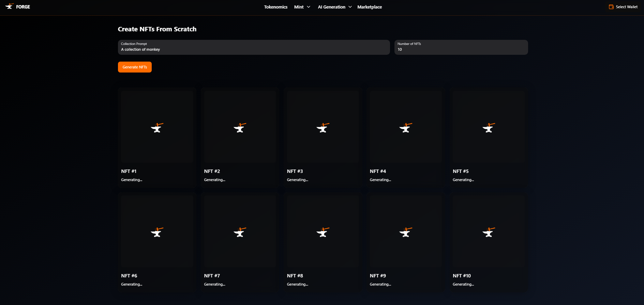Click anvil loading icon in NFT #1 card
644x305 pixels.
click(157, 128)
